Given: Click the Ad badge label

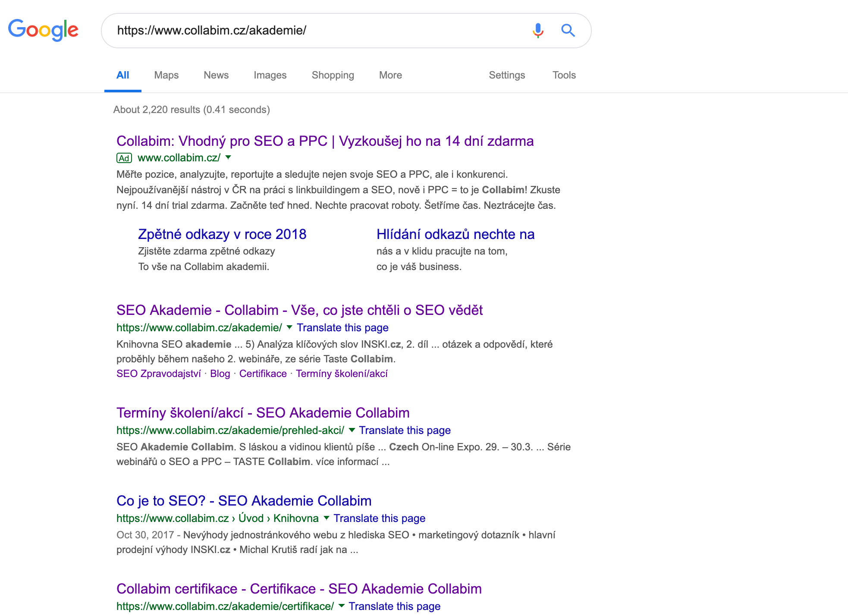Looking at the screenshot, I should pos(124,158).
